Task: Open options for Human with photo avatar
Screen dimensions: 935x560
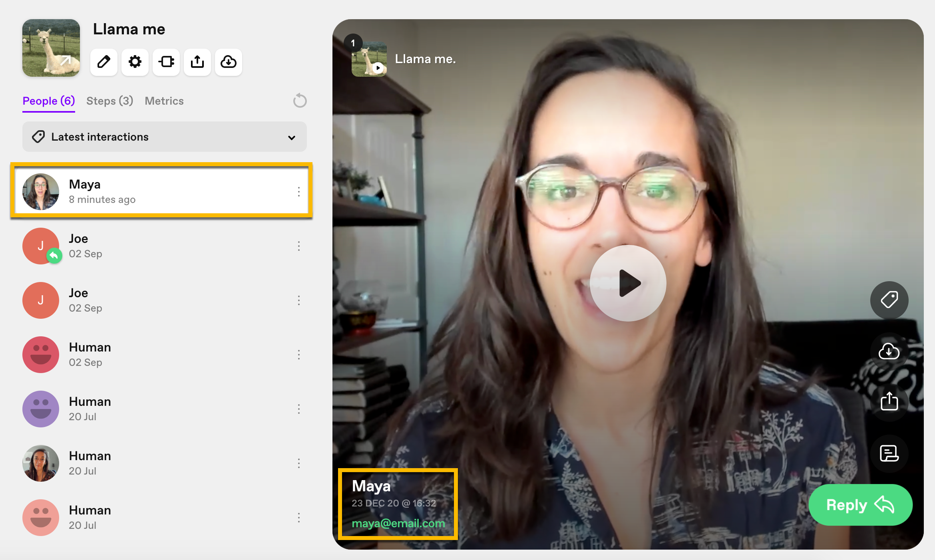Action: [x=299, y=463]
